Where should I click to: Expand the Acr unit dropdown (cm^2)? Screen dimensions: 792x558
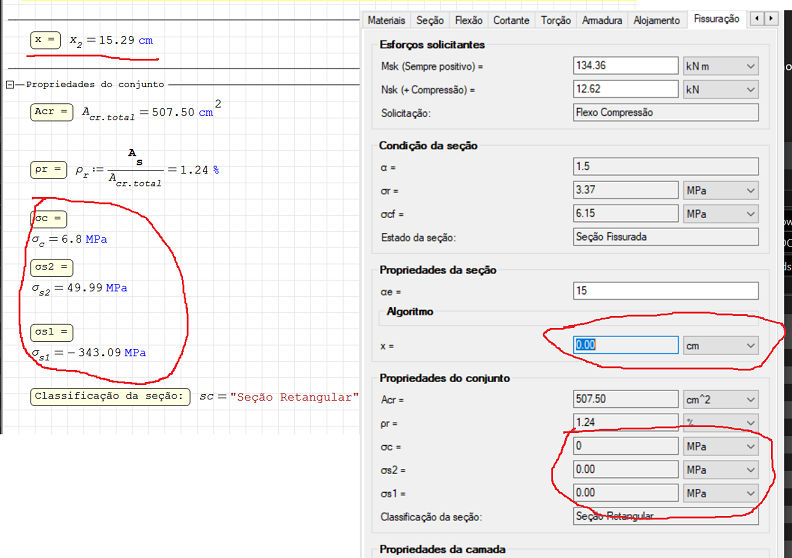coord(720,399)
